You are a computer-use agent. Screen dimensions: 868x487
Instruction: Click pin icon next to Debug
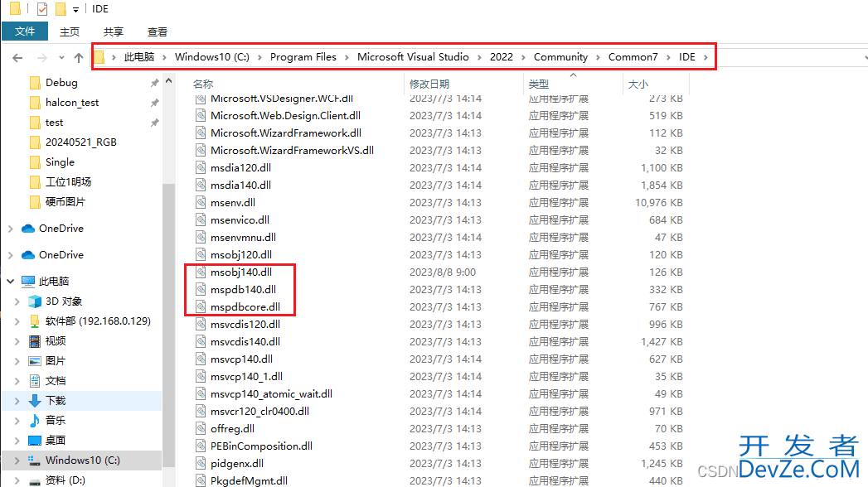pyautogui.click(x=154, y=82)
